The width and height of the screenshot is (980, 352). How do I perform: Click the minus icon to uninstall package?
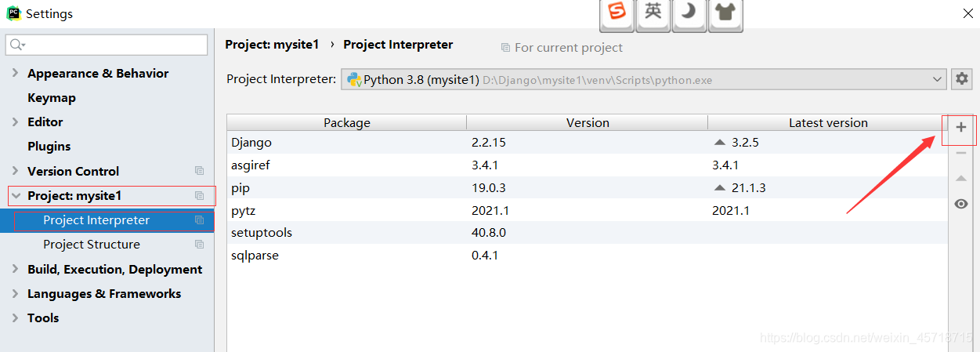coord(961,153)
